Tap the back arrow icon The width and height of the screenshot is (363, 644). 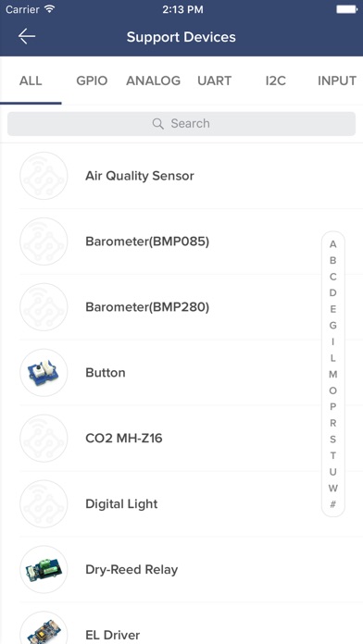click(27, 37)
